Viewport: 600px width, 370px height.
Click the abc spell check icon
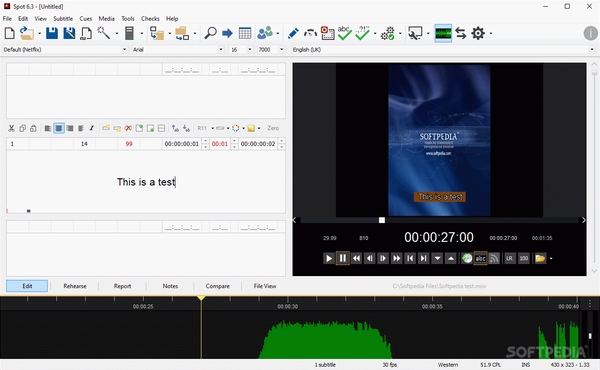(x=344, y=33)
